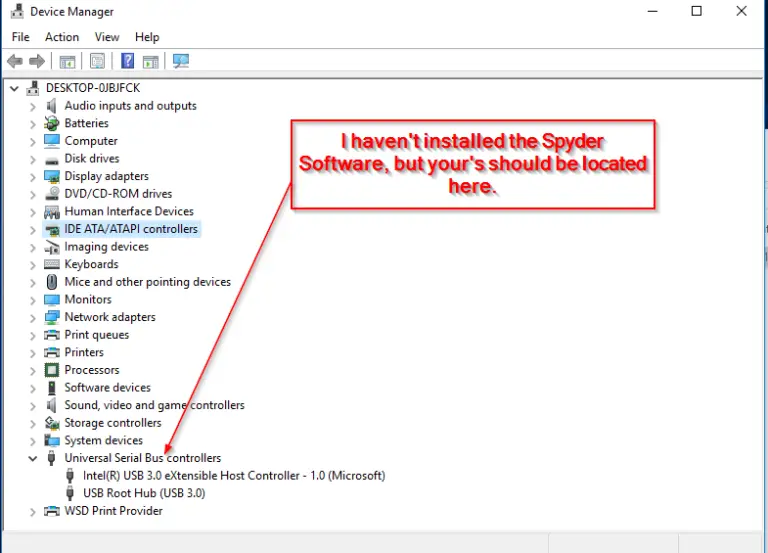Click the Processors chip icon
Image resolution: width=768 pixels, height=553 pixels.
point(51,370)
